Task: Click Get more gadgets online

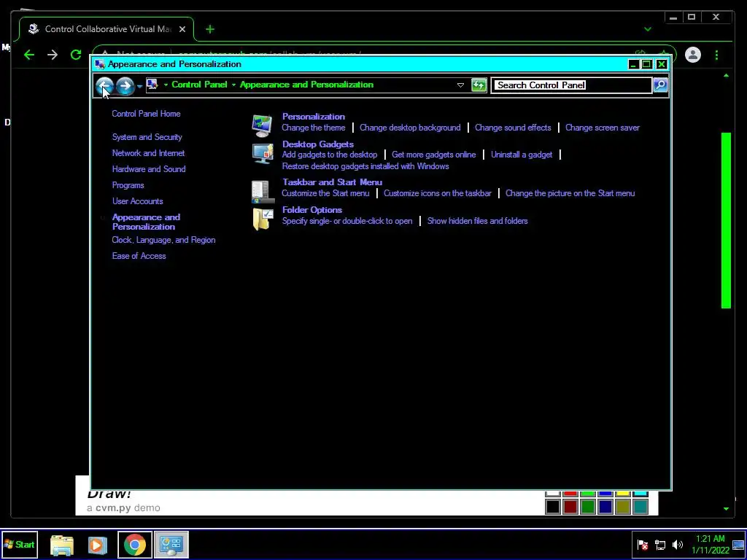Action: 433,155
